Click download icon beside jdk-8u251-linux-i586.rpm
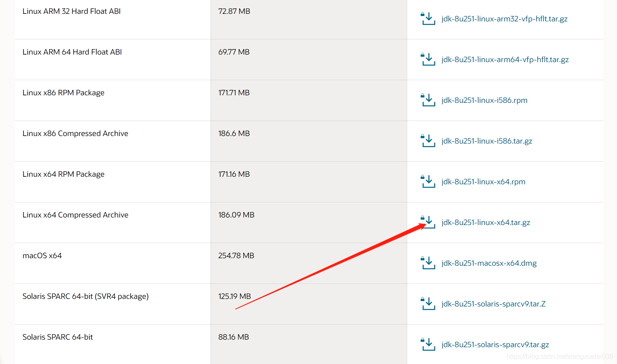This screenshot has height=364, width=617. [x=428, y=100]
